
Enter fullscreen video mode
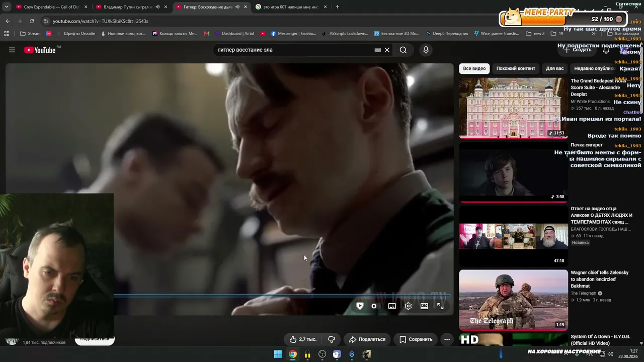pos(440,306)
